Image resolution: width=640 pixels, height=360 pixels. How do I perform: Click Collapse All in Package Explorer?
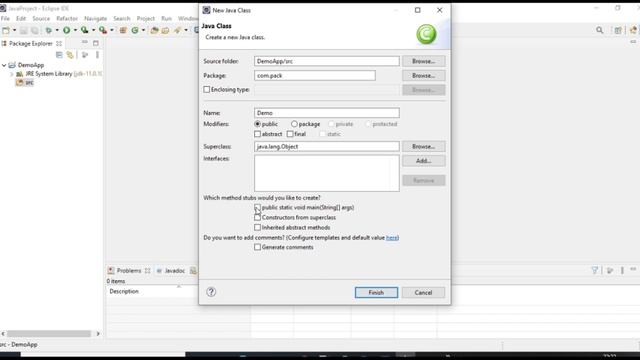click(59, 55)
